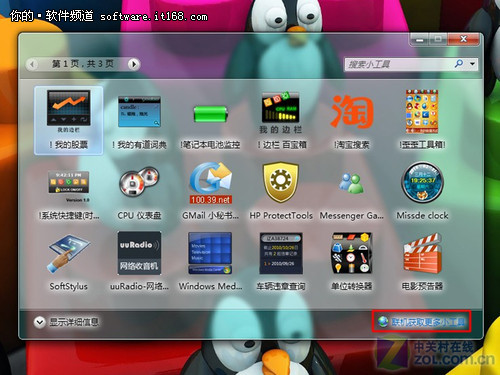
Task: Select the Windows Media Center gadget
Action: tap(210, 262)
